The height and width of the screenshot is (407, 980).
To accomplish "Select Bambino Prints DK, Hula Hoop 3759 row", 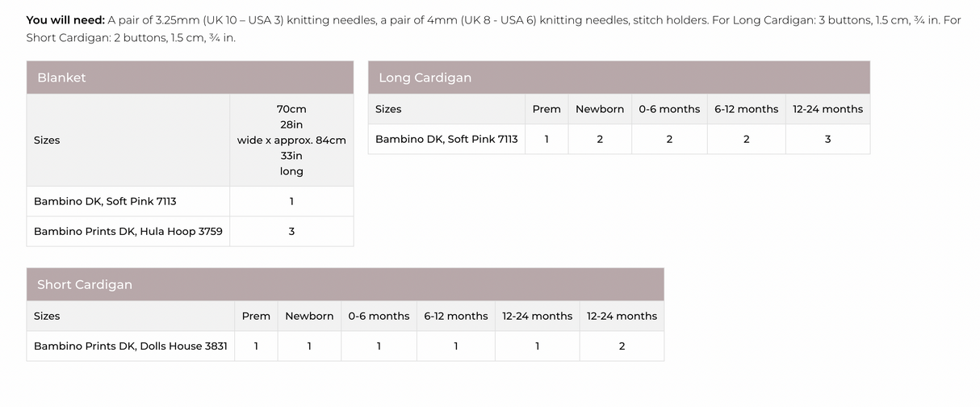I will coord(128,231).
